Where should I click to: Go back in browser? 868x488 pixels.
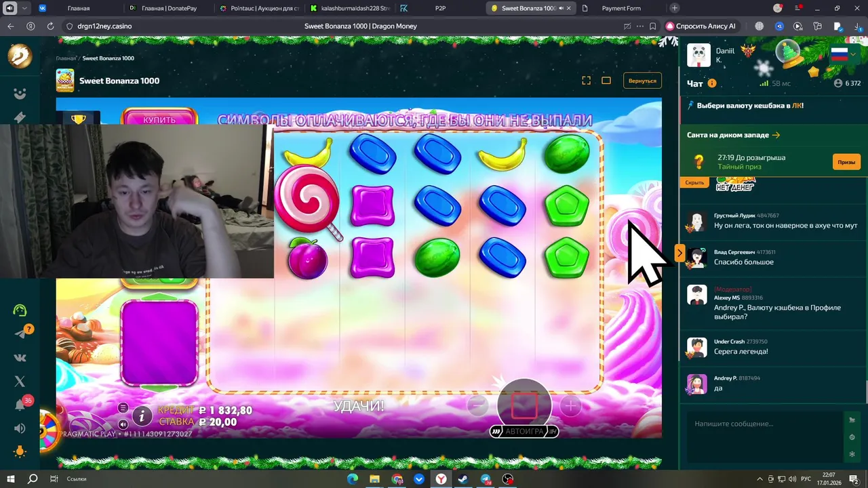pos(10,26)
